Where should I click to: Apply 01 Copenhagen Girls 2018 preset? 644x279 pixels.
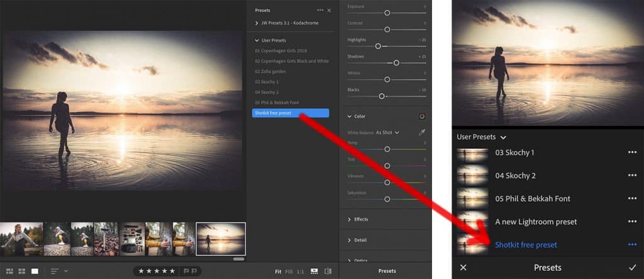coord(280,50)
